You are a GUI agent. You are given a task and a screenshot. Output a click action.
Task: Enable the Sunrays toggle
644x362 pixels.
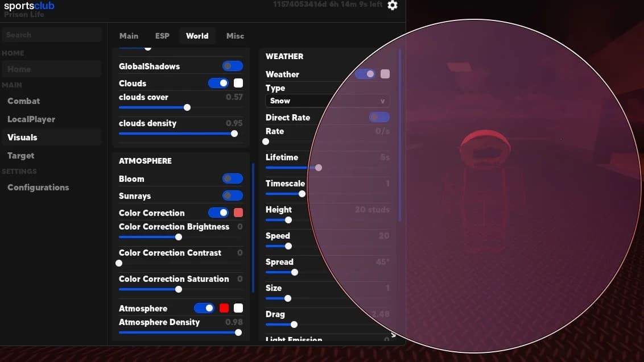(x=233, y=195)
